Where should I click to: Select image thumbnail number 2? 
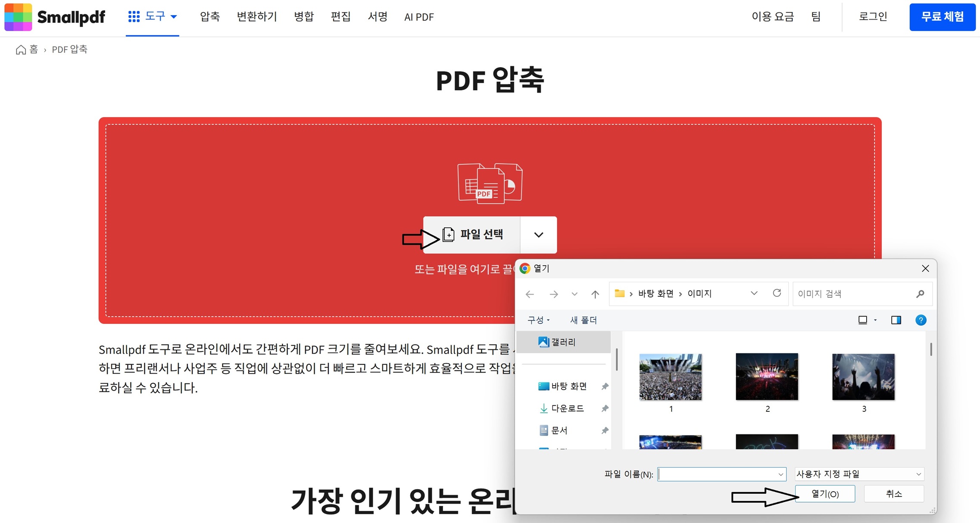point(767,377)
